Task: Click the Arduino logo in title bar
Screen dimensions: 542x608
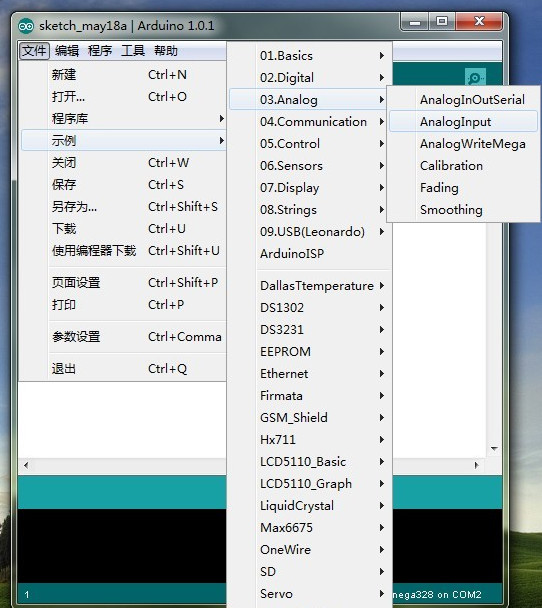Action: click(x=26, y=26)
